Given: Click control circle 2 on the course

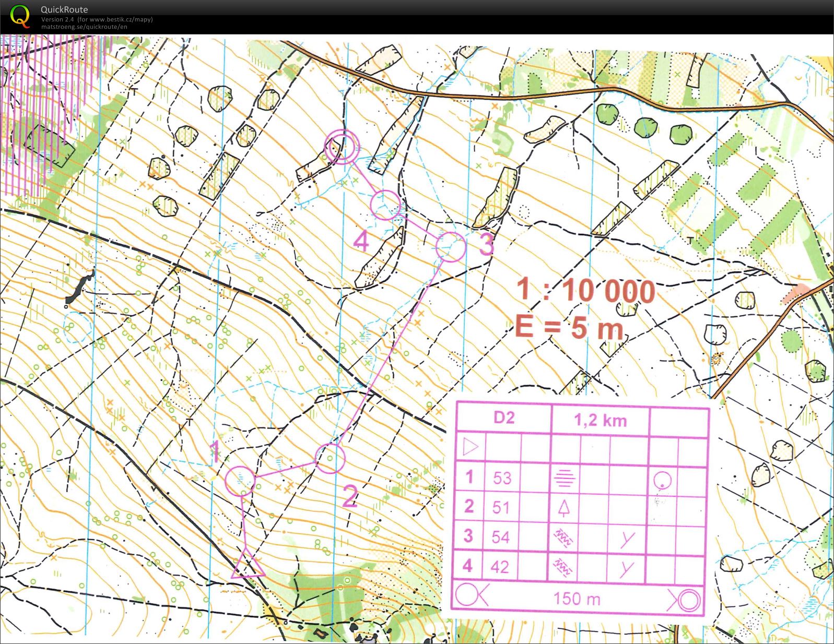Looking at the screenshot, I should (x=331, y=458).
